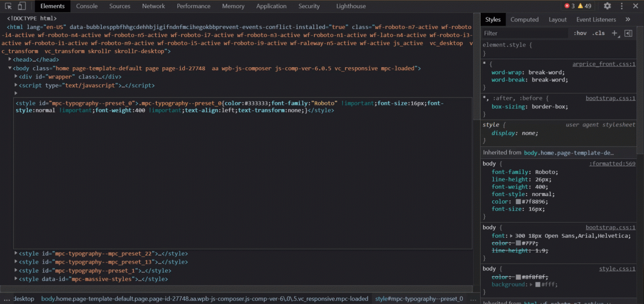Type in the Styles filter field

[x=523, y=33]
